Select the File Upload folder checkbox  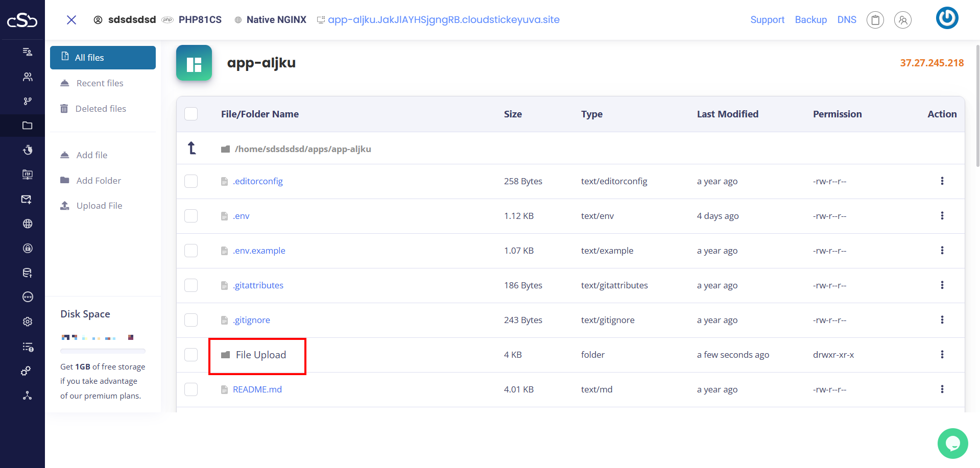pyautogui.click(x=191, y=355)
